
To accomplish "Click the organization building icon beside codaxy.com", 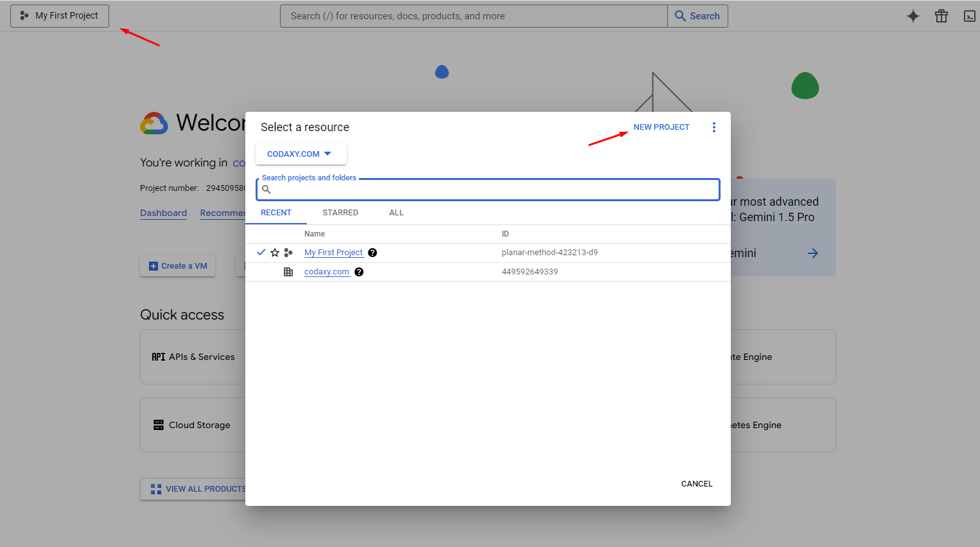I will [288, 271].
